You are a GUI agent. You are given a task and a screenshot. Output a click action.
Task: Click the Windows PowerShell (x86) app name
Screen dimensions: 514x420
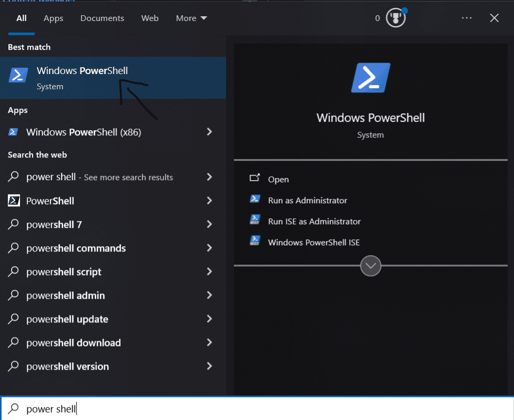point(84,132)
